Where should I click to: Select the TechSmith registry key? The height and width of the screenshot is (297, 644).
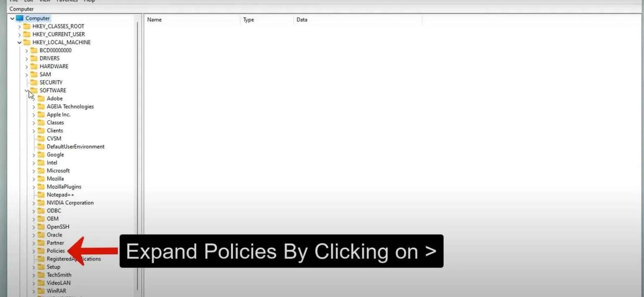tap(59, 275)
